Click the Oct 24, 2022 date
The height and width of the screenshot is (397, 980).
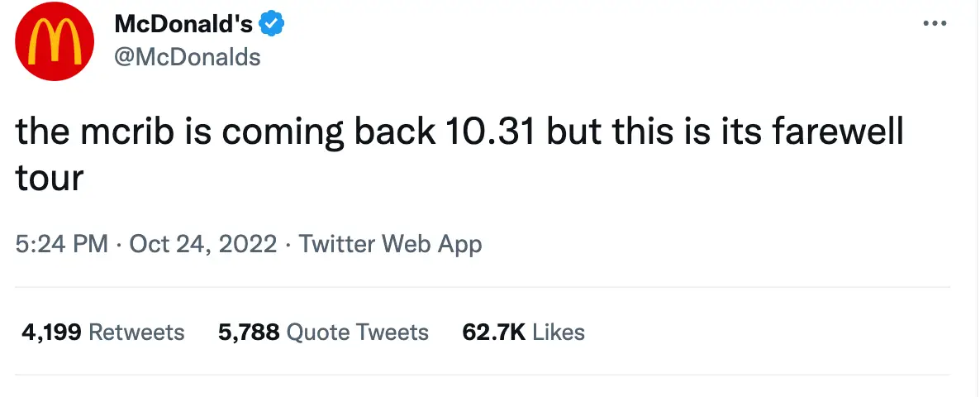(203, 244)
